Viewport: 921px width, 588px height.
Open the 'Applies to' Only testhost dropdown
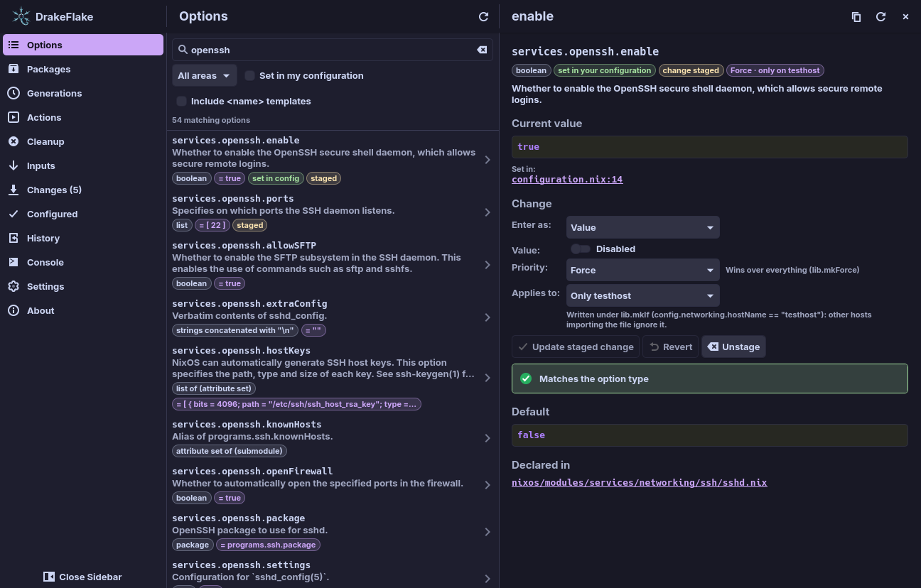point(643,295)
